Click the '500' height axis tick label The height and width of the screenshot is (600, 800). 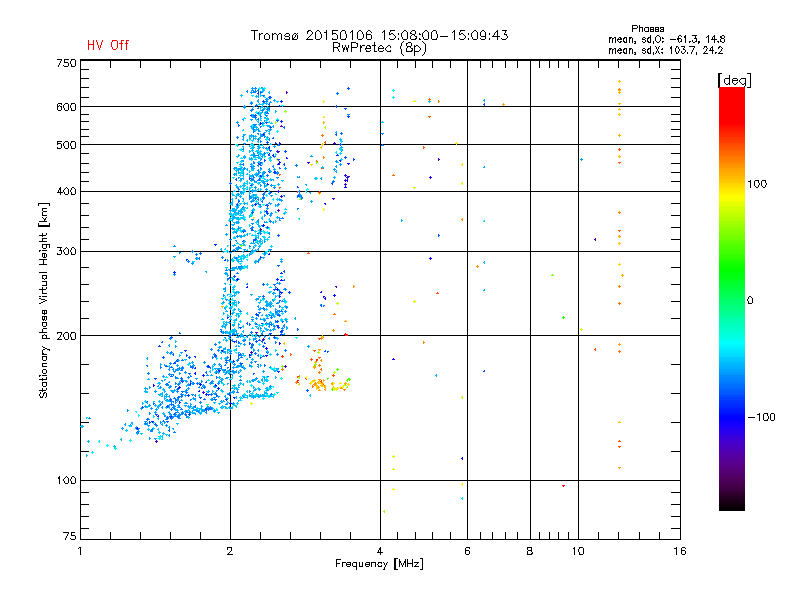66,145
